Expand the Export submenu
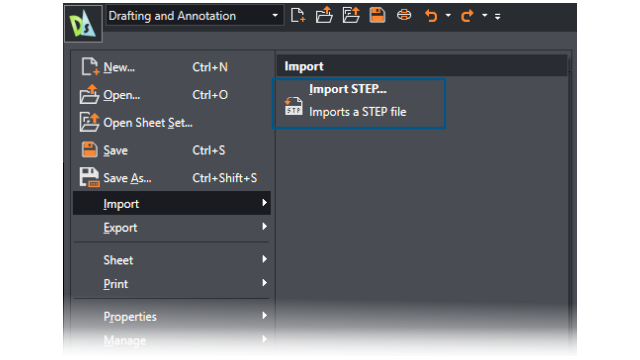Image resolution: width=640 pixels, height=360 pixels. click(172, 227)
